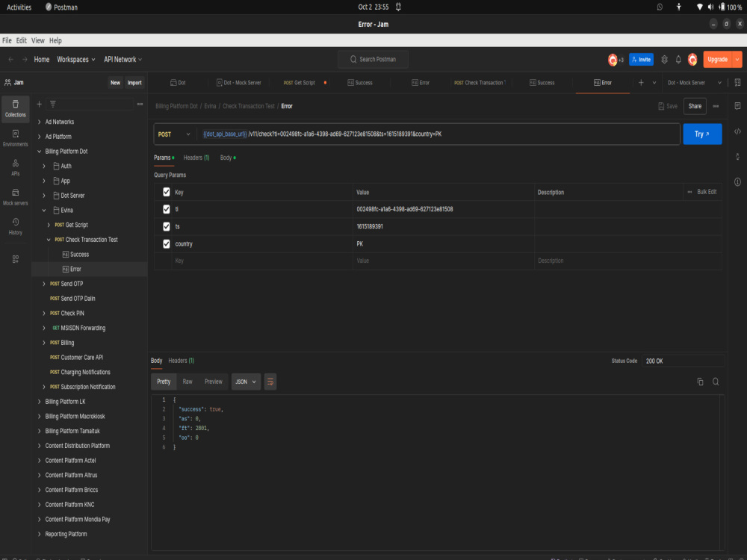
Task: Click the team avatars icon in header
Action: pos(615,60)
